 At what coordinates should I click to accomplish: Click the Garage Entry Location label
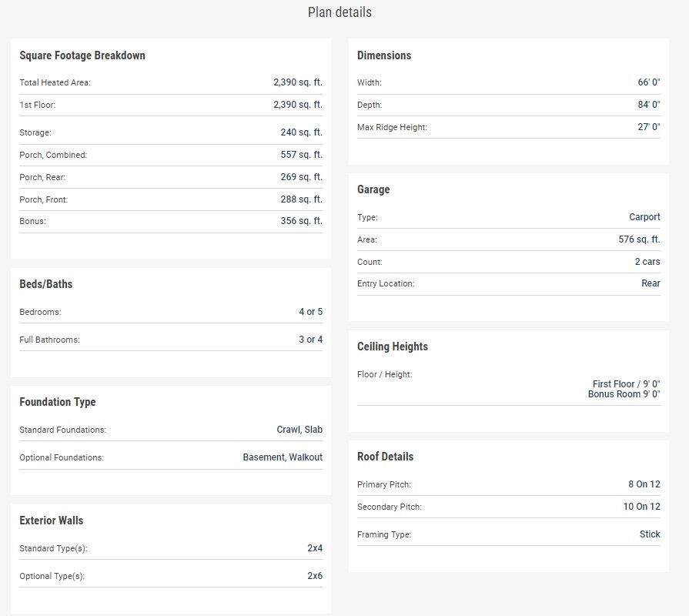(x=386, y=283)
